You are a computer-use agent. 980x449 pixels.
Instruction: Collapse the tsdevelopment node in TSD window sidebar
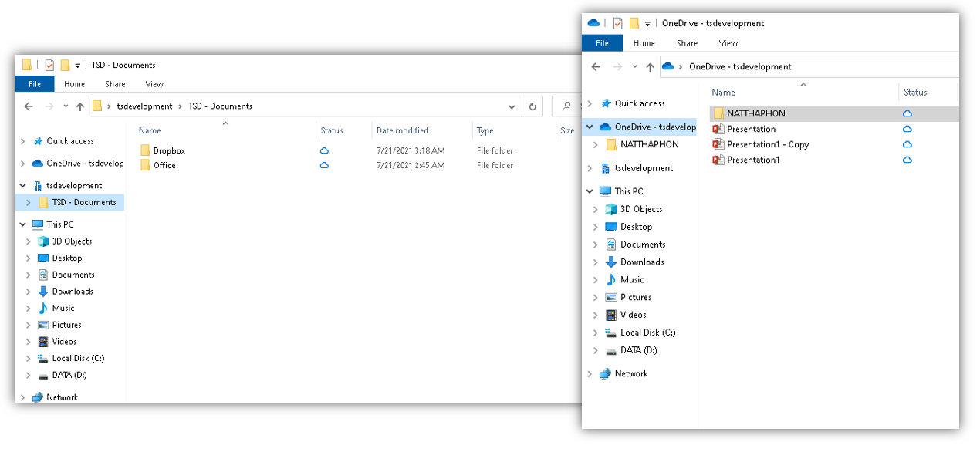pyautogui.click(x=22, y=186)
